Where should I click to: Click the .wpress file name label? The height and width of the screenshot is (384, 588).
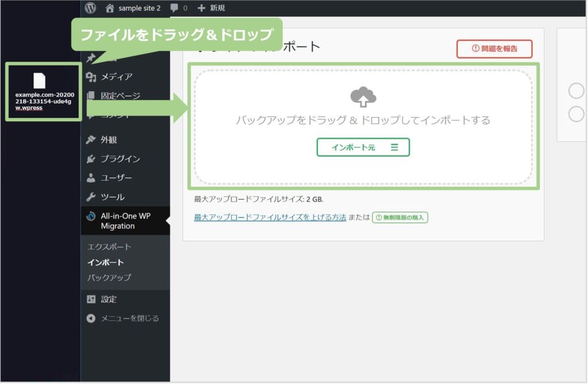point(45,101)
